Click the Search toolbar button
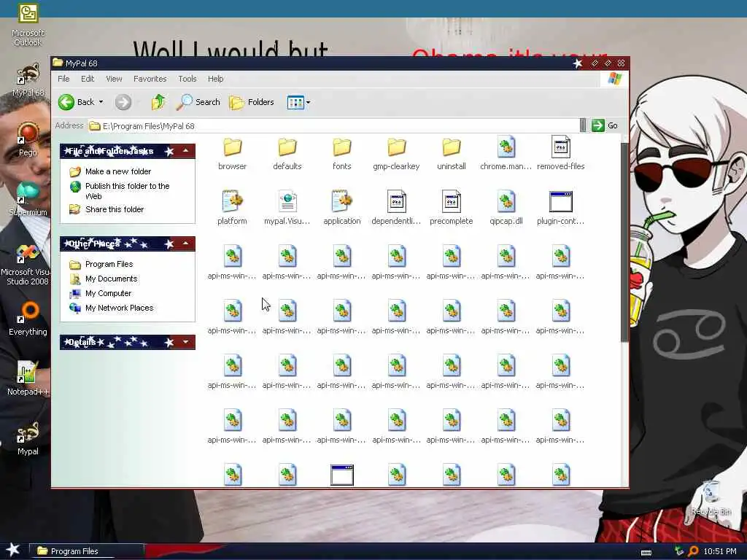Screen dimensions: 747x560 (198, 102)
